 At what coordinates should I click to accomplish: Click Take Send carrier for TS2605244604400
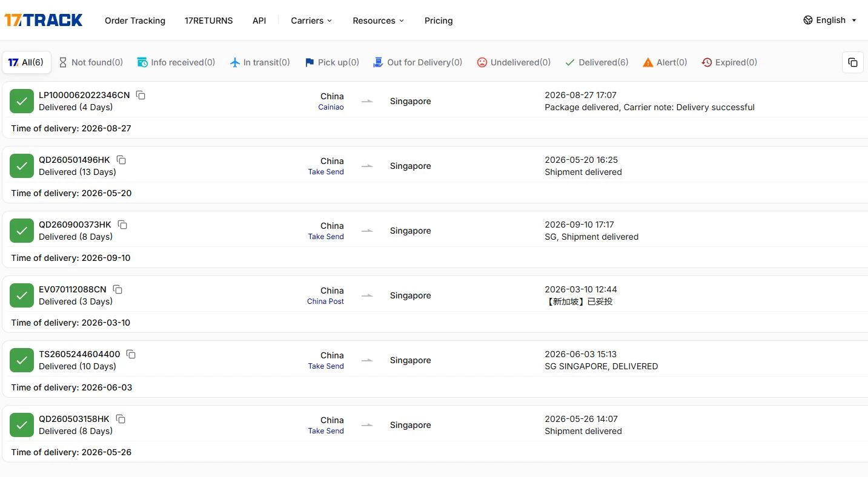point(326,366)
